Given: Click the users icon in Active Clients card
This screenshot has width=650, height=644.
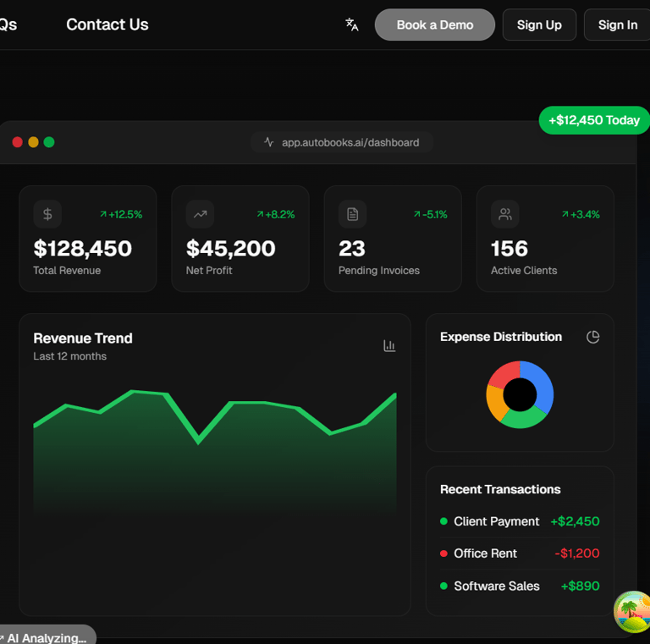Looking at the screenshot, I should tap(505, 214).
